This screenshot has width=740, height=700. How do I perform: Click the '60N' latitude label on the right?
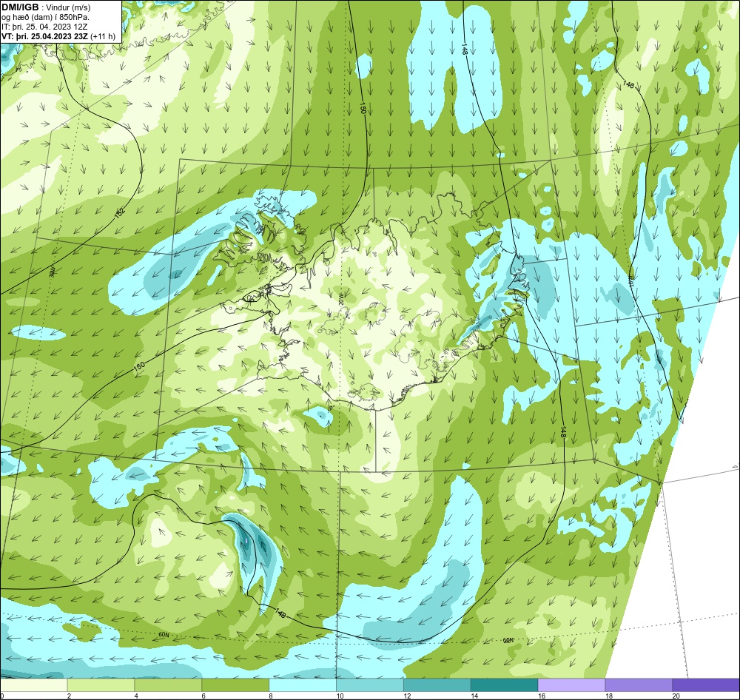point(508,640)
